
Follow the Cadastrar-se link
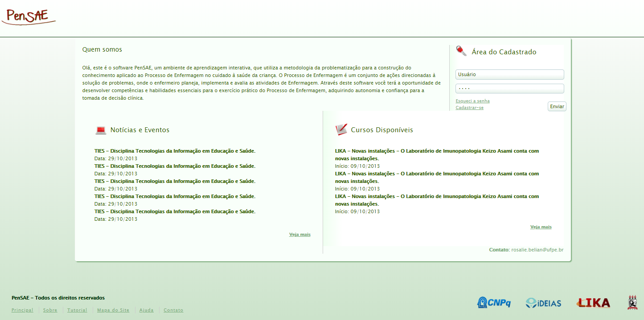469,108
